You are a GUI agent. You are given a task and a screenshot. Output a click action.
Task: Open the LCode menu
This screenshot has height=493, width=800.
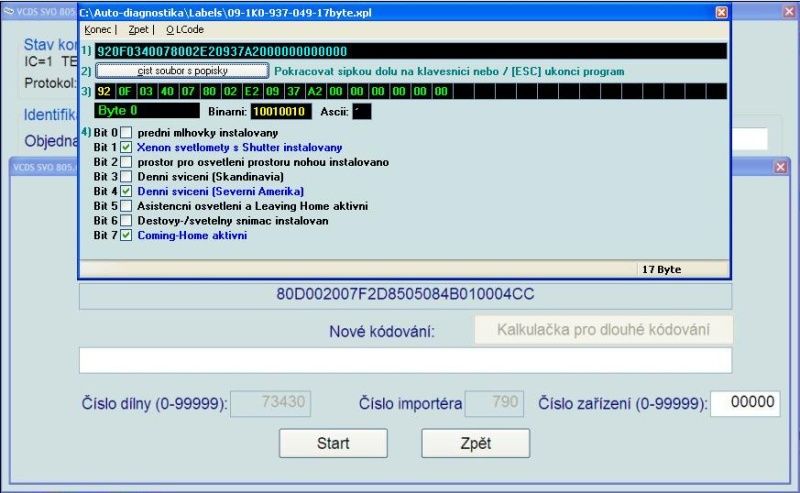(x=184, y=30)
